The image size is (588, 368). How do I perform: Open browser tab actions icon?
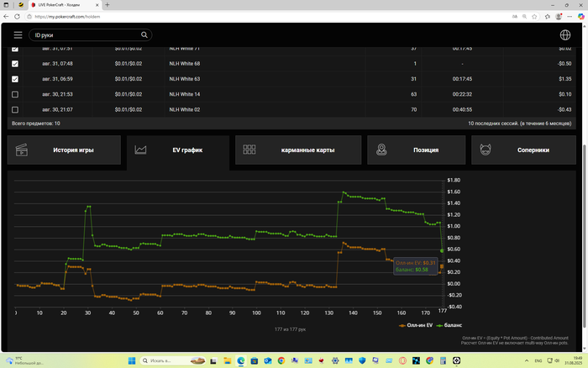[x=7, y=5]
